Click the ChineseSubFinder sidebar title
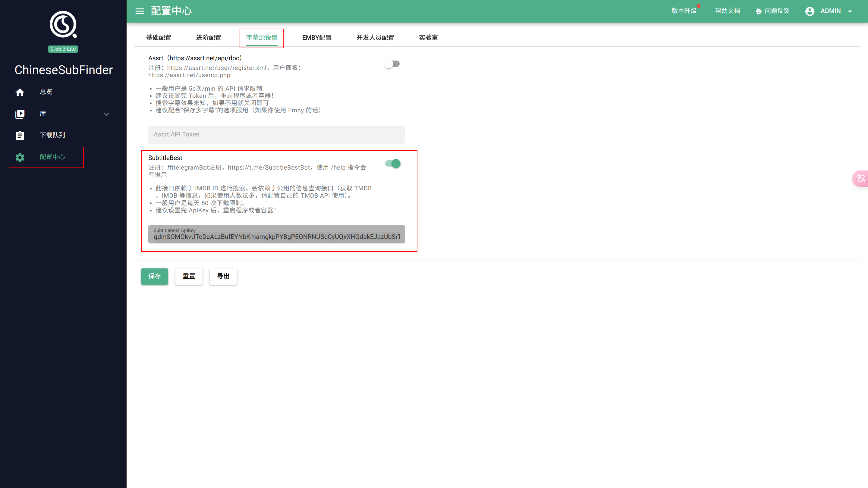The width and height of the screenshot is (868, 488). coord(63,70)
